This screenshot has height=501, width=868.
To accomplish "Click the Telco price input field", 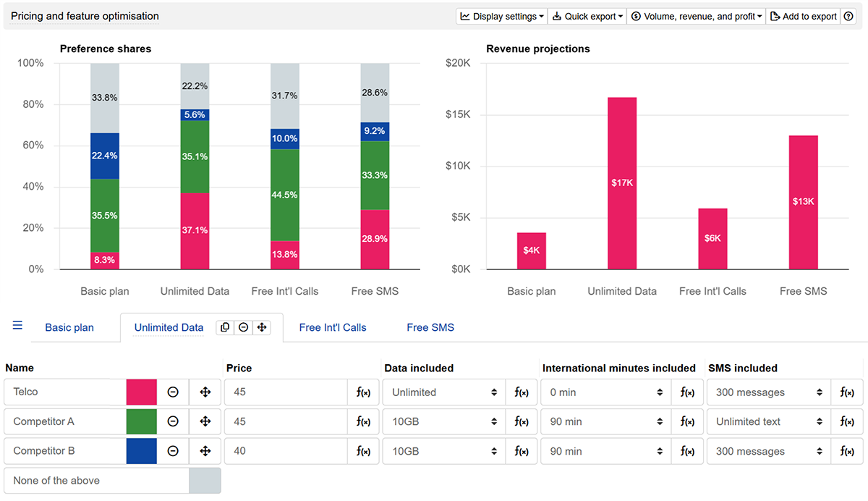I will tap(286, 392).
